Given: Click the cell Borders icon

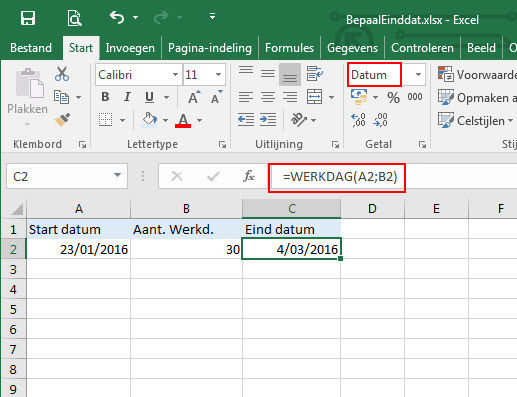Looking at the screenshot, I should click(x=105, y=119).
